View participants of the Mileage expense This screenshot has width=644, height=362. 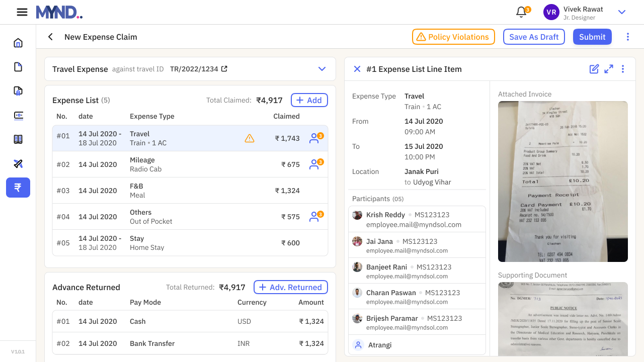pyautogui.click(x=315, y=164)
